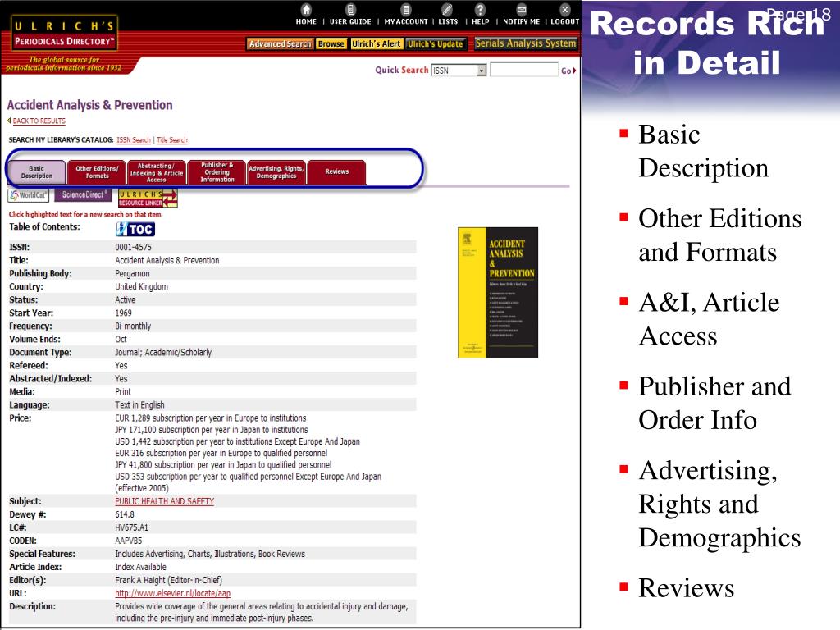840x630 pixels.
Task: Click the ISSN Search catalog link
Action: tap(134, 139)
